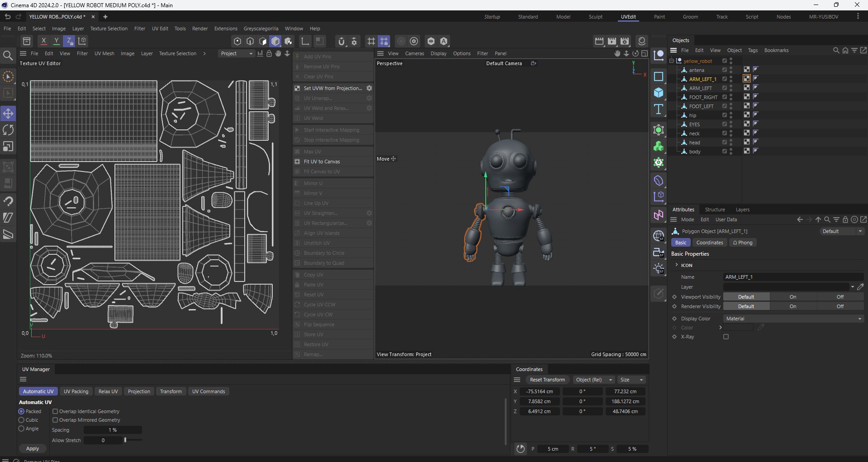Open the Project dropdown in UV editor
The height and width of the screenshot is (462, 868).
click(236, 53)
